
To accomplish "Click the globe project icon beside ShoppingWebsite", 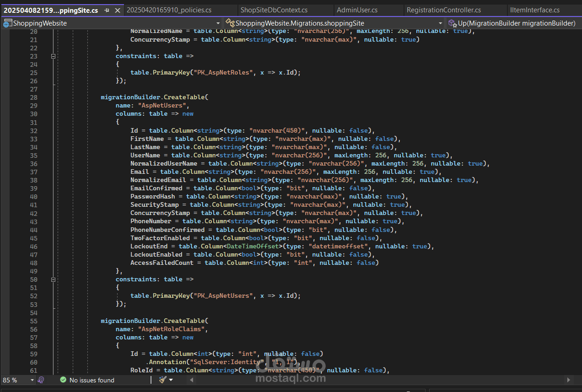I will click(8, 23).
